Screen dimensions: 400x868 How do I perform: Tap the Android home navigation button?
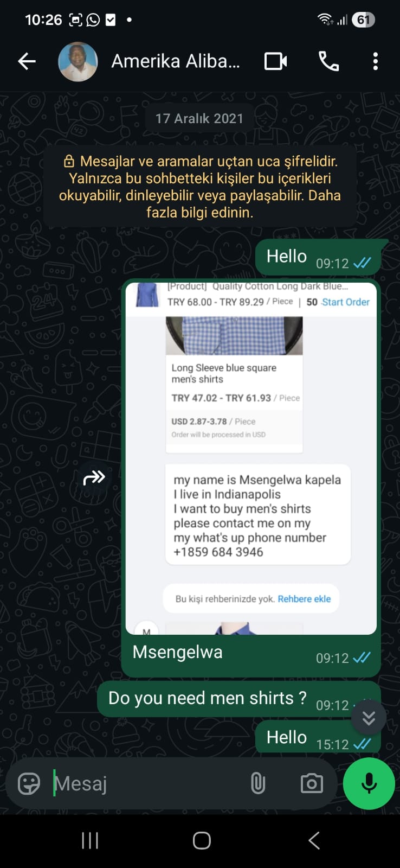[201, 840]
